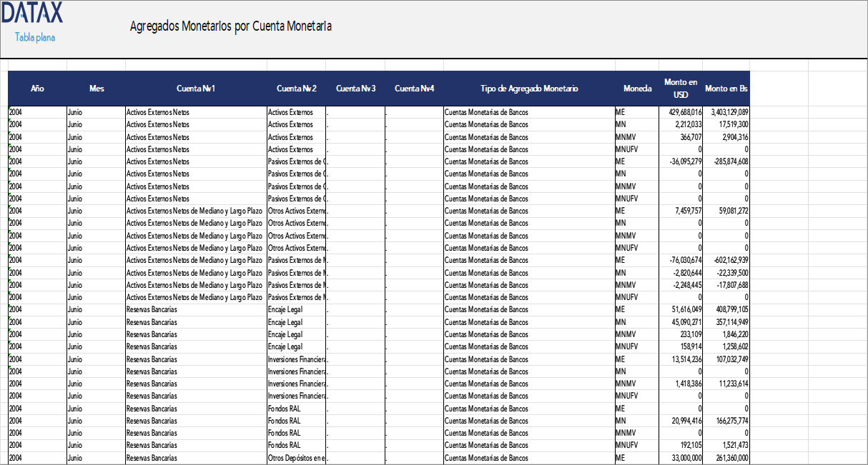Select the Cuenta Nv3 column header
This screenshot has height=465, width=868.
coord(355,89)
